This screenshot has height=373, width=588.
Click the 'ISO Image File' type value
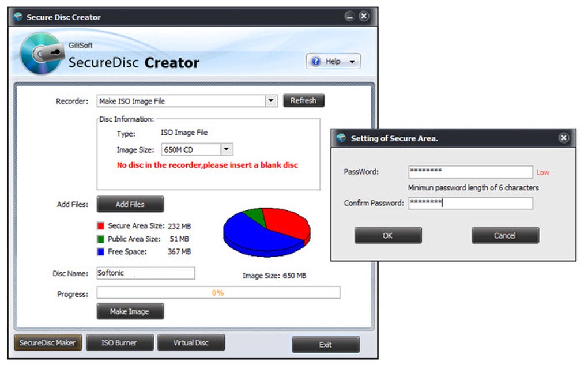point(184,133)
